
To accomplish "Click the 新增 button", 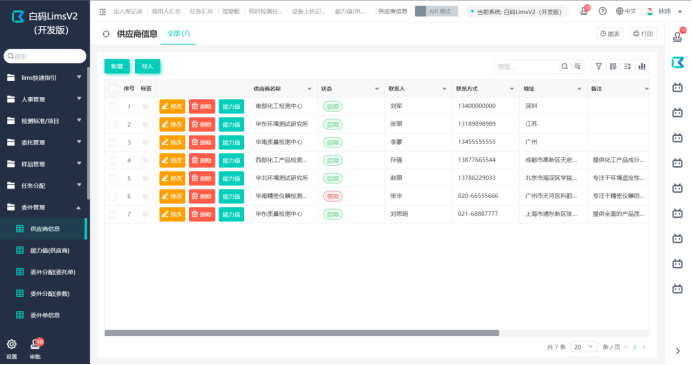I will point(117,67).
